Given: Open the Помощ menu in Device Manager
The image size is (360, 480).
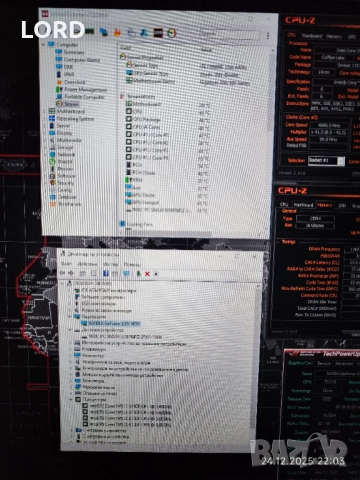Looking at the screenshot, I should click(x=132, y=264).
